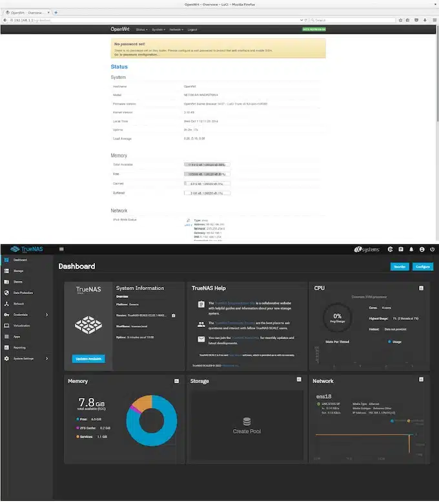Click the TrueNAS logo in top bar

(x=26, y=249)
